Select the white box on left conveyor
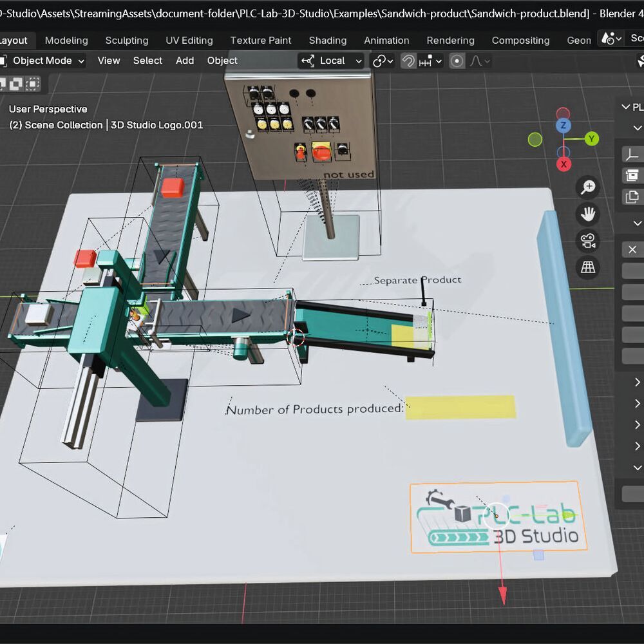 point(38,315)
